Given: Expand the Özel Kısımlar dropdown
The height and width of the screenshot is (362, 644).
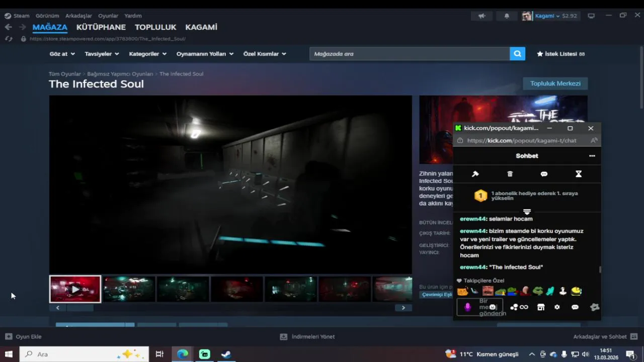Looking at the screenshot, I should coord(265,54).
